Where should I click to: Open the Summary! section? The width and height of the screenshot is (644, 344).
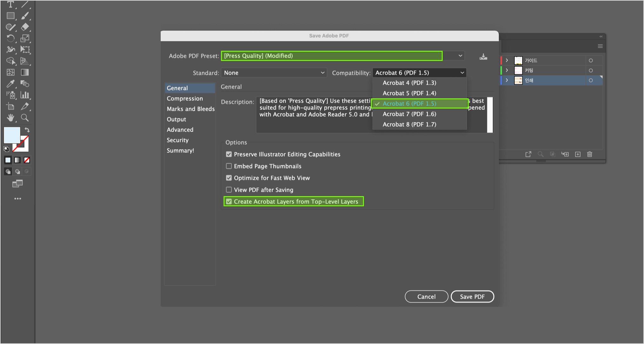pyautogui.click(x=190, y=150)
